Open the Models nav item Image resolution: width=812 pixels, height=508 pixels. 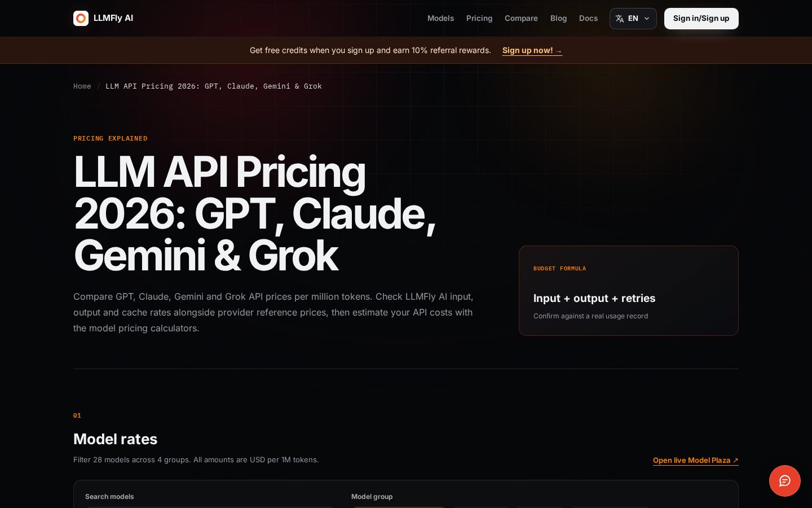click(440, 19)
